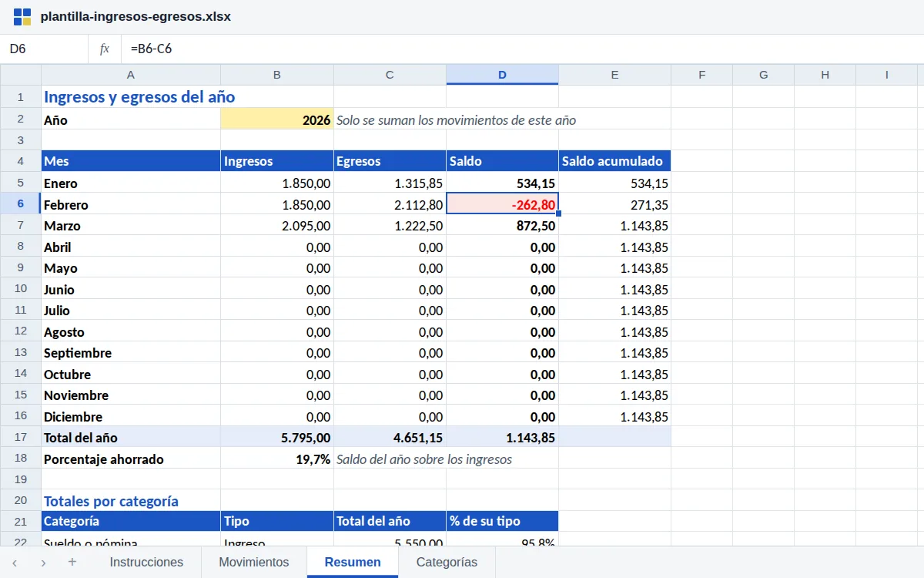Click the title cell 'Ingresos y egresos del año'
This screenshot has width=924, height=578.
click(139, 97)
